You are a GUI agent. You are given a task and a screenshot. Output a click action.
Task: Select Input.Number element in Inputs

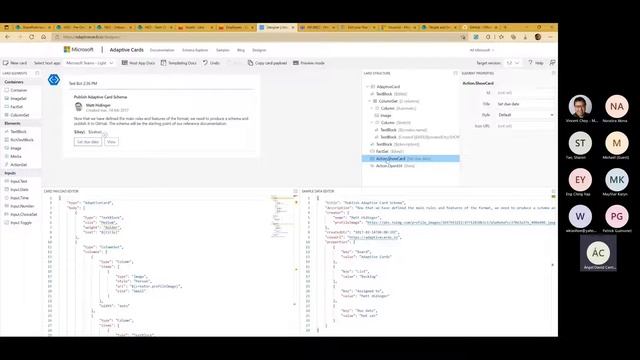pyautogui.click(x=22, y=206)
